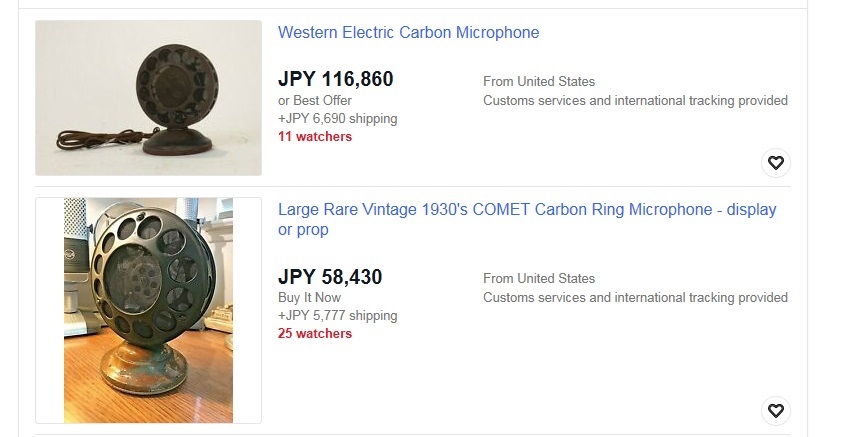Click 'From United States' on COMET listing
The image size is (851, 437).
point(539,278)
